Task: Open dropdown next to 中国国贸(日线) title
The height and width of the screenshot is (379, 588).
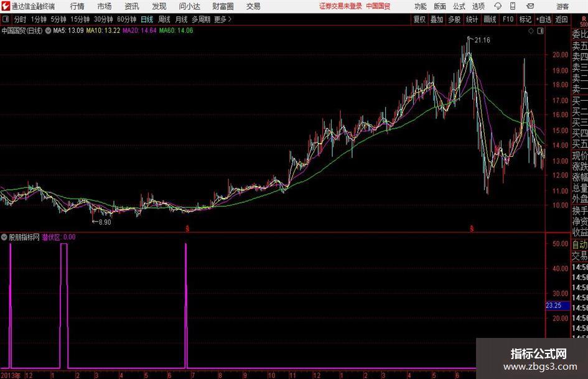Action: [48, 30]
